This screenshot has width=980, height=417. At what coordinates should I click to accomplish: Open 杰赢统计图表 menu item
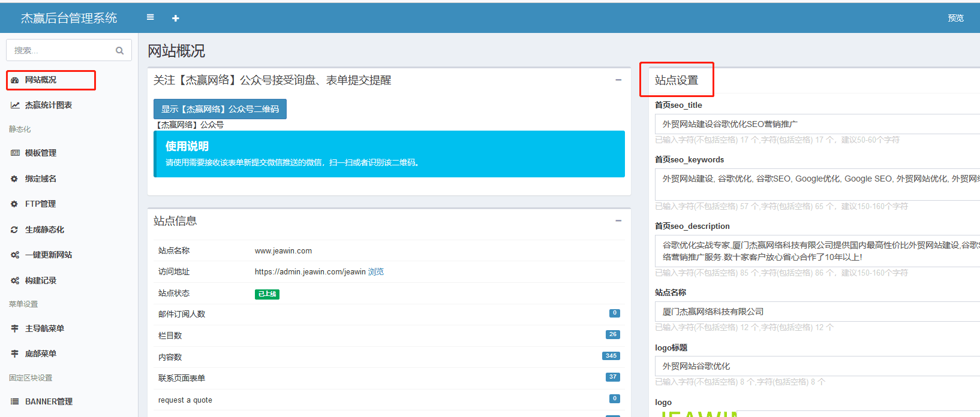click(49, 105)
